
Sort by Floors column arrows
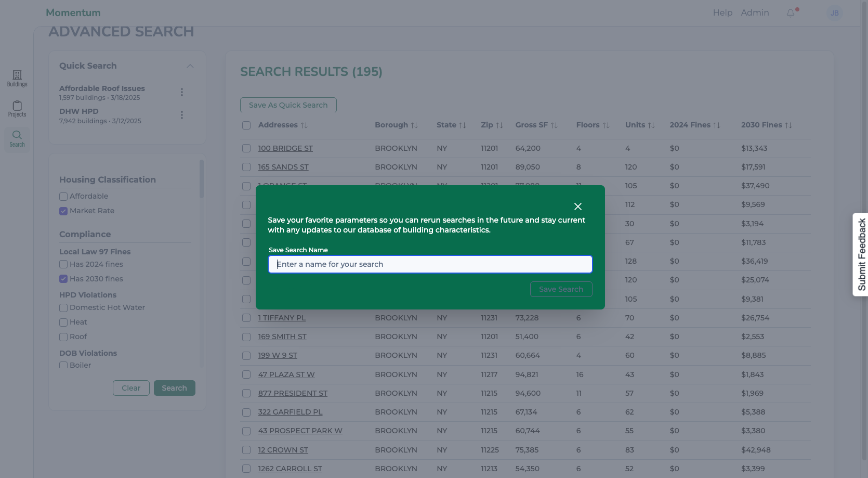[x=606, y=125]
